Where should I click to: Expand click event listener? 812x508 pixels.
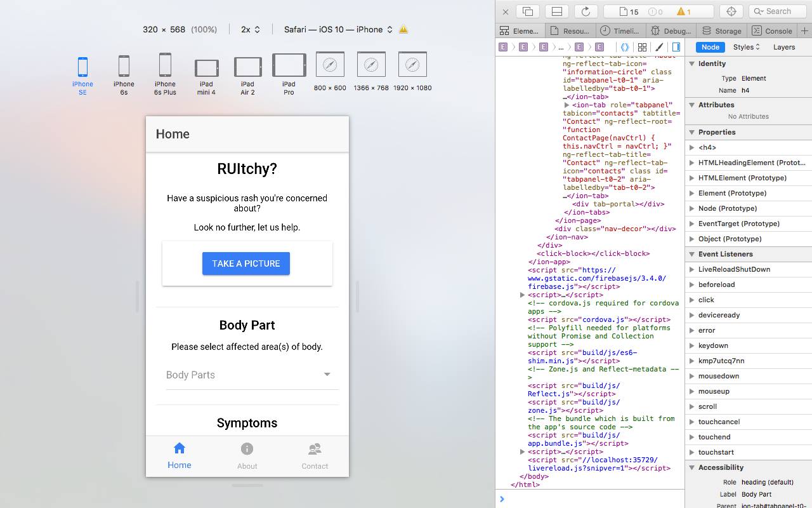coord(691,300)
